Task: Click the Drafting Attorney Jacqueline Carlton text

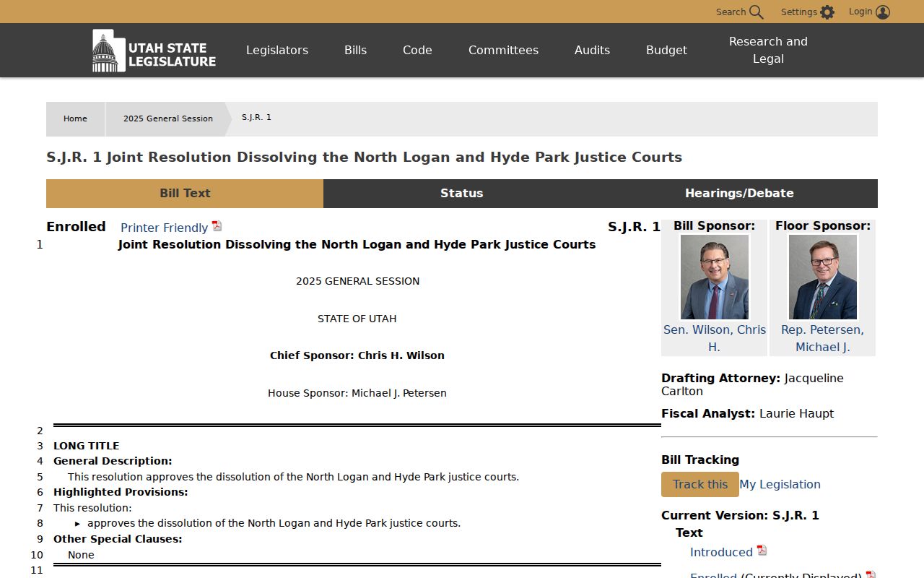Action: tap(752, 384)
